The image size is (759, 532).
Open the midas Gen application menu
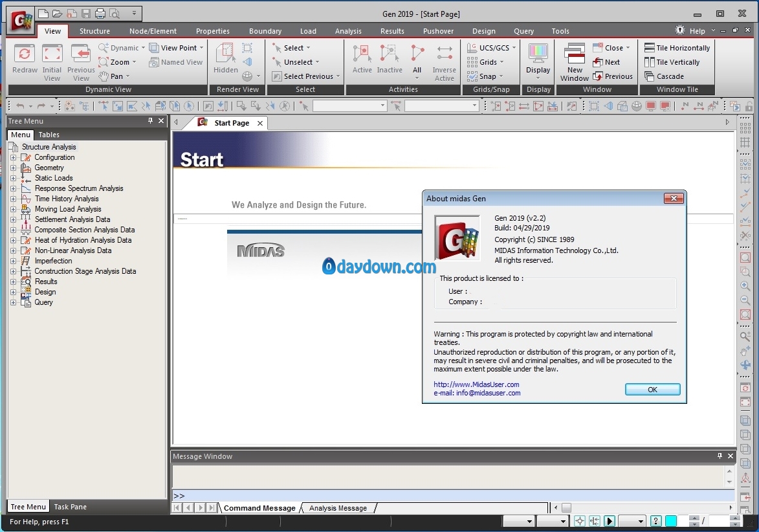click(x=21, y=20)
